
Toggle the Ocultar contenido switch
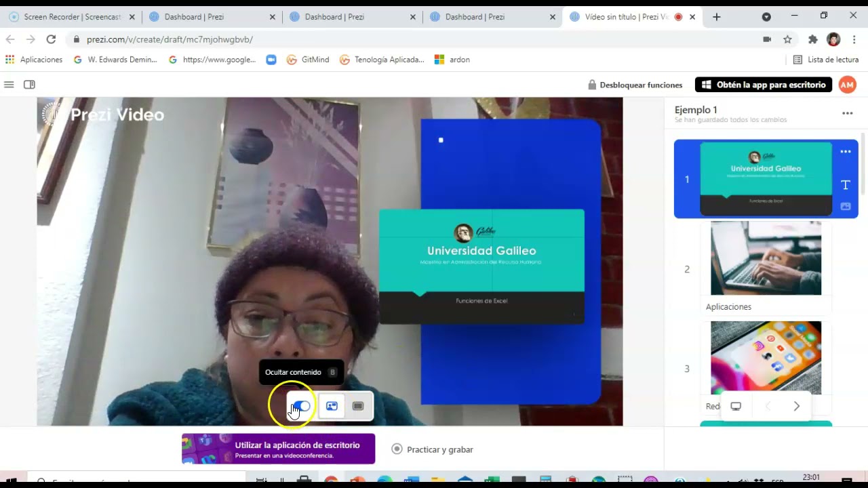click(302, 406)
